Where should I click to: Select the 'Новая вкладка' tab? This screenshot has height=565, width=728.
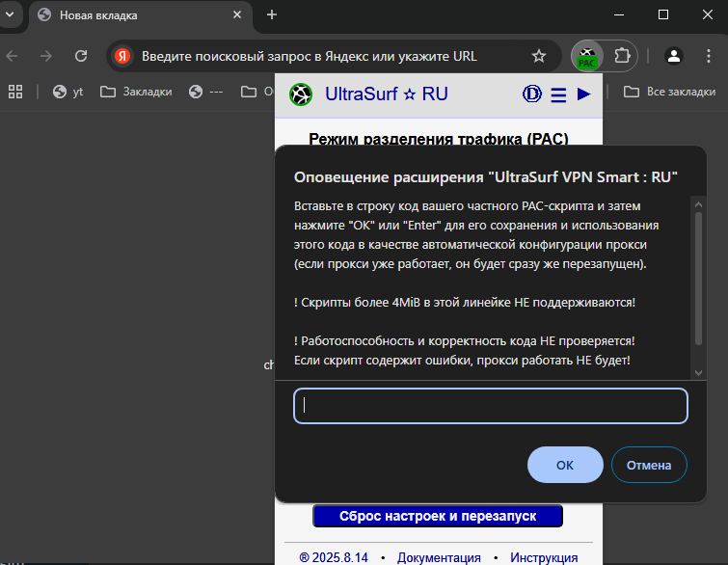click(139, 15)
